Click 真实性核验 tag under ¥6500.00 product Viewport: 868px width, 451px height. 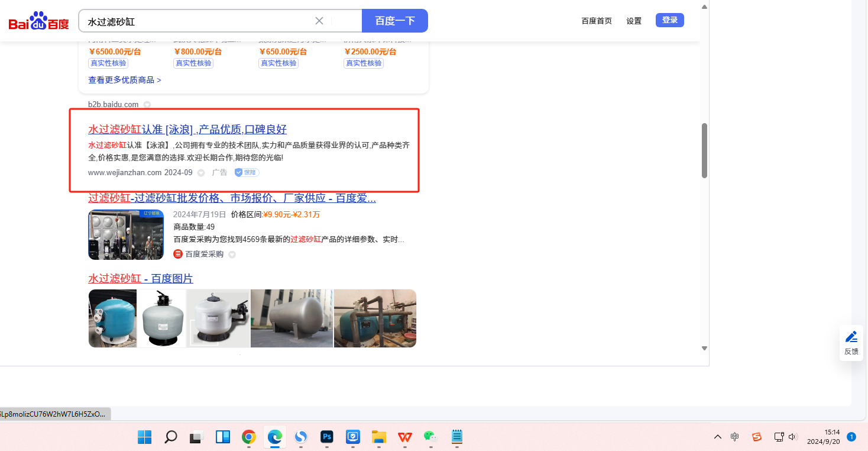point(108,63)
